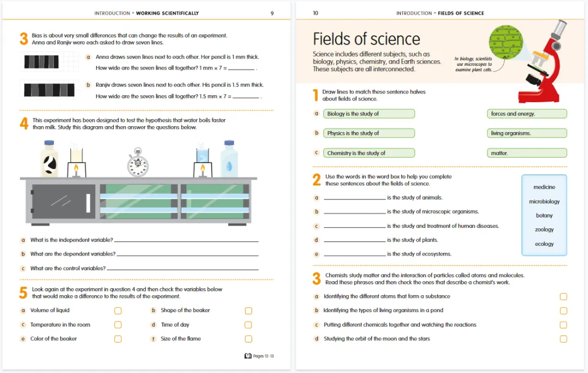Screen dimensions: 588x373
Task: Tick the orbit of the moon checkbox
Action: point(563,339)
